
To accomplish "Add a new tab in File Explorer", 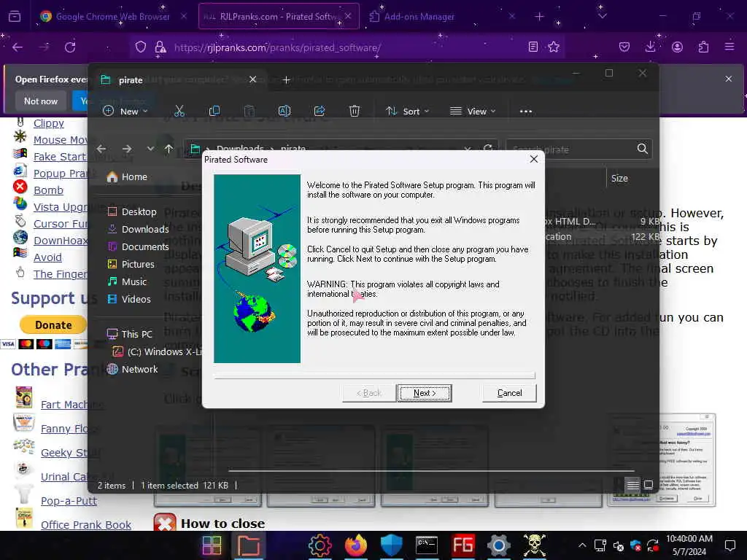I will pyautogui.click(x=286, y=80).
